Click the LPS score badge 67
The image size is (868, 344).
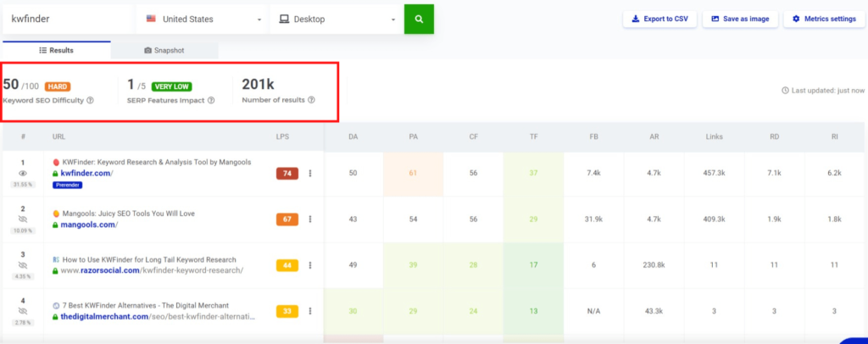click(x=287, y=219)
